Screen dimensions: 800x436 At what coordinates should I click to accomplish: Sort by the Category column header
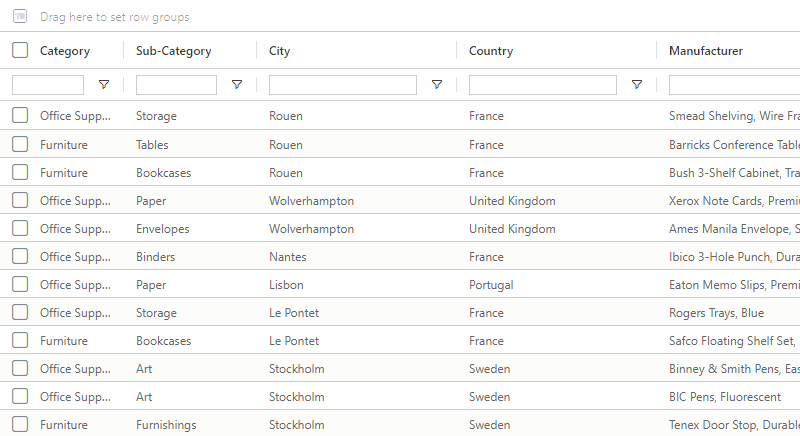point(65,51)
